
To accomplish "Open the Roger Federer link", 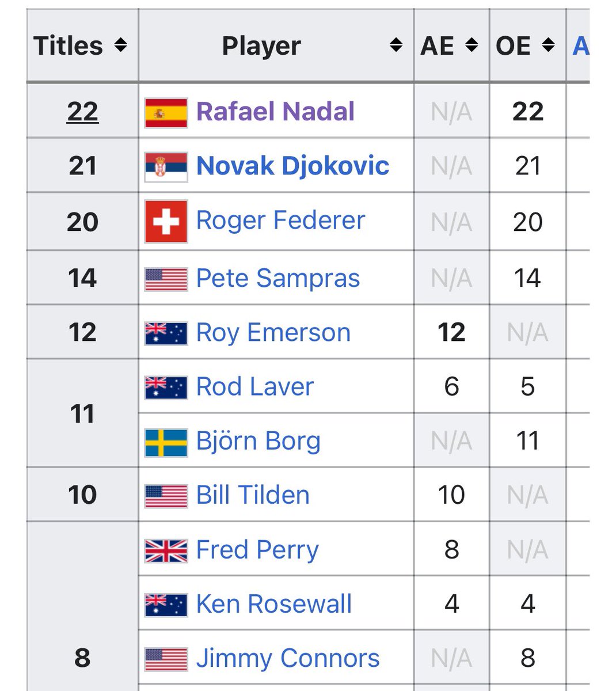I will point(281,221).
